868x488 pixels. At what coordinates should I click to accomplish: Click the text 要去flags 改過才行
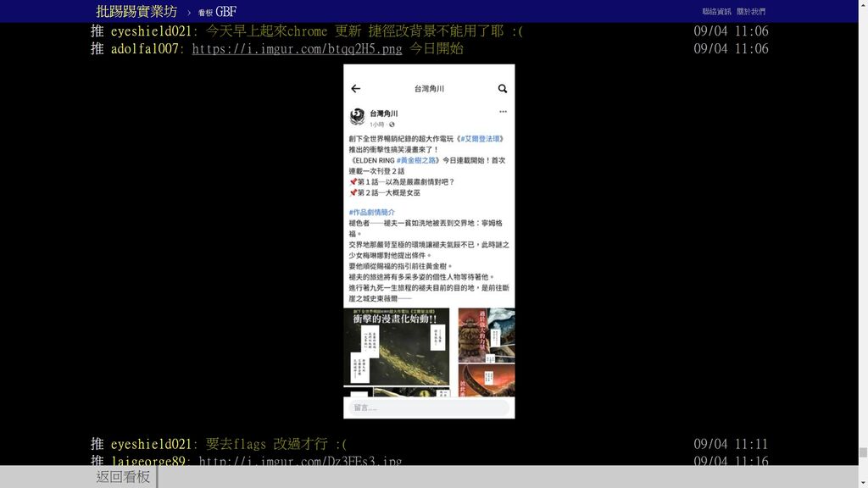tap(267, 444)
